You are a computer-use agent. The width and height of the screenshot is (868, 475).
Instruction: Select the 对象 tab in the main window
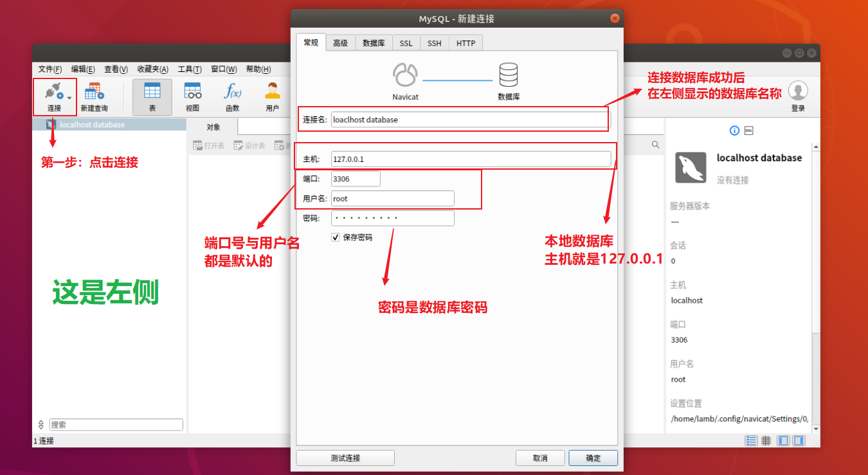click(213, 127)
